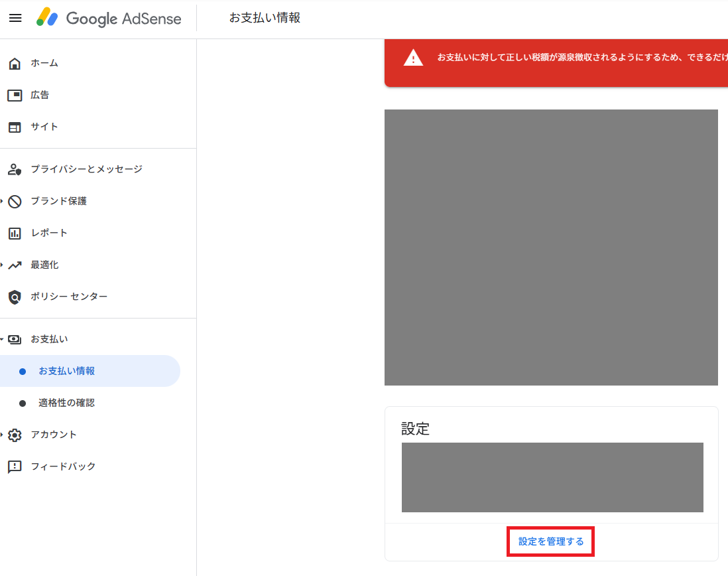Collapse the お支払い section arrow
The width and height of the screenshot is (728, 576).
2,339
